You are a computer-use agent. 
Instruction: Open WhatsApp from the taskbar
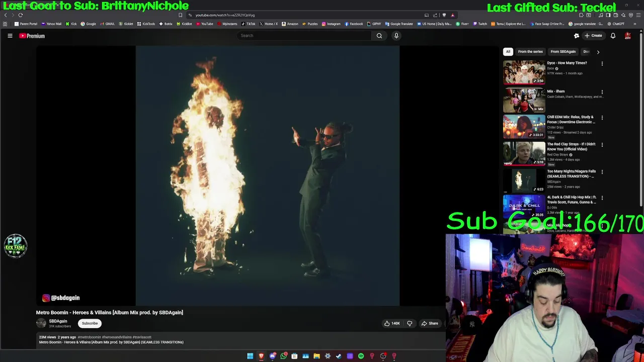(x=284, y=356)
